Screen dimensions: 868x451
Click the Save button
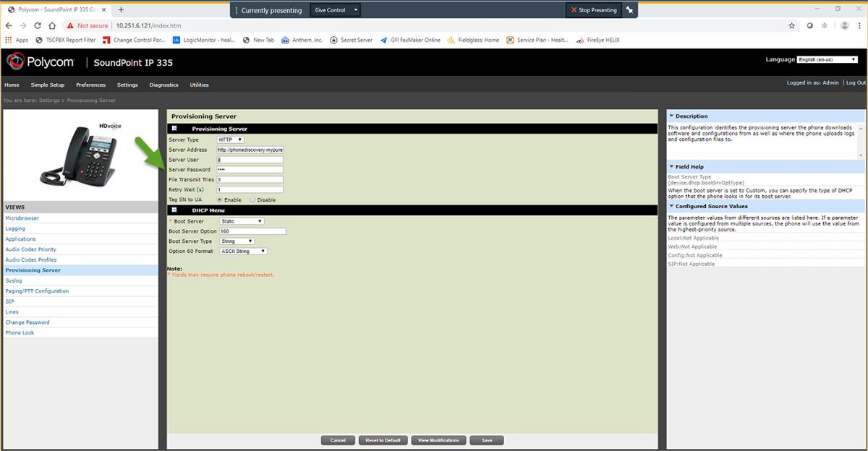487,439
